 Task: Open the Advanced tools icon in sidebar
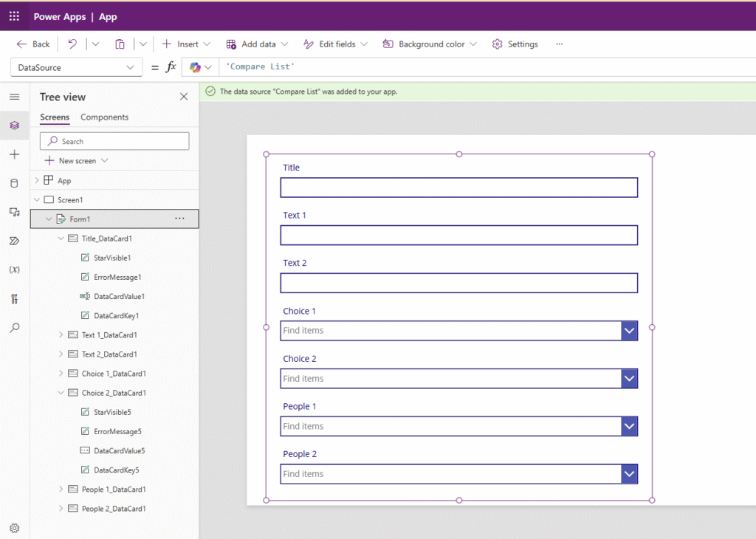15,299
